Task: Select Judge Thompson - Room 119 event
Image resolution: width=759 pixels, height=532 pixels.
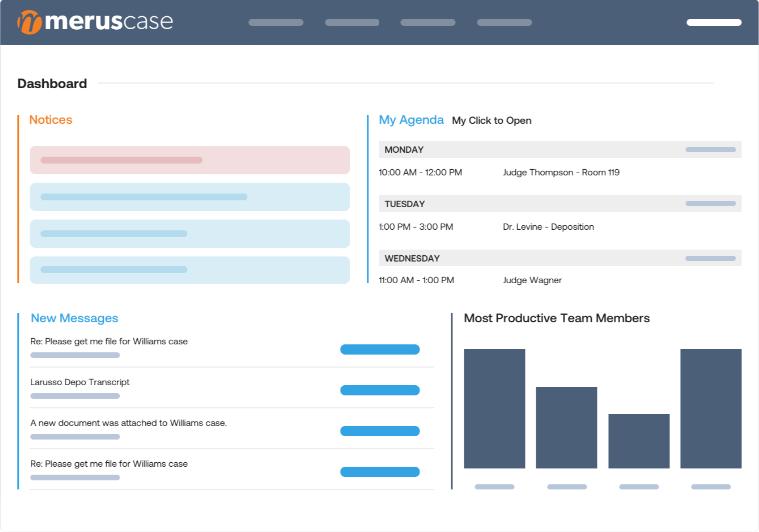Action: coord(561,172)
